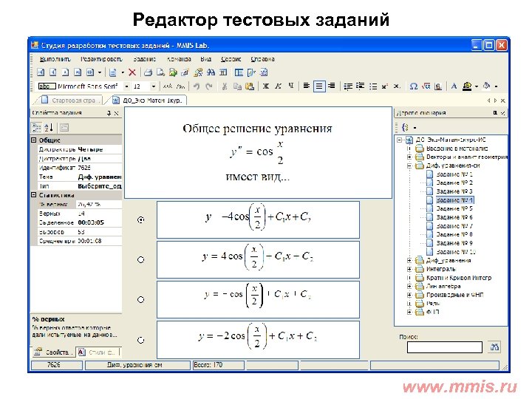Select the answer option y = −cos(x/2)
This screenshot has height=399, width=532.
(x=141, y=299)
